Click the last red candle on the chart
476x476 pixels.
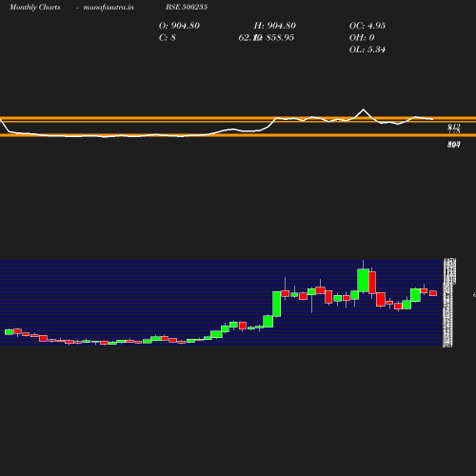coord(433,293)
